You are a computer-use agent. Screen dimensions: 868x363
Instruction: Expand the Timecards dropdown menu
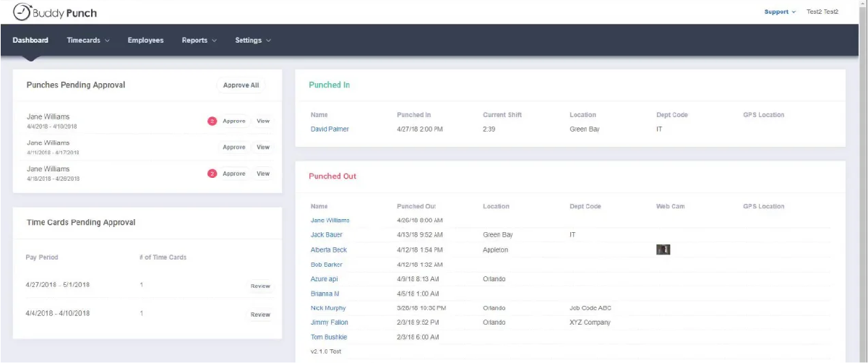tap(88, 40)
